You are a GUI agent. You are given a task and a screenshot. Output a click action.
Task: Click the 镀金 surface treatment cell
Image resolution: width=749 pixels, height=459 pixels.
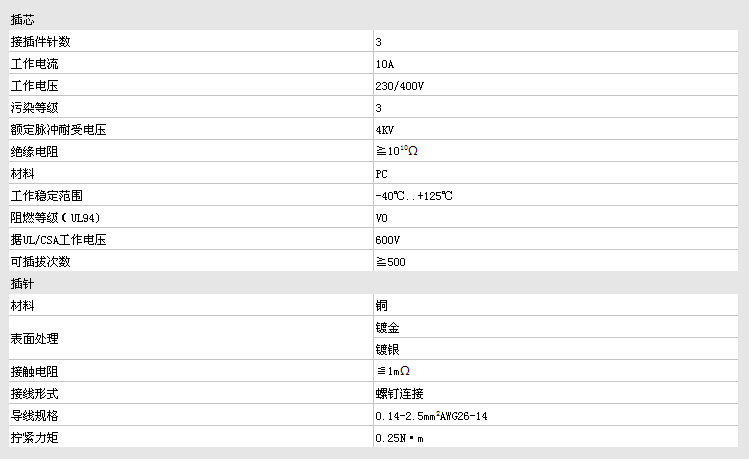(388, 327)
